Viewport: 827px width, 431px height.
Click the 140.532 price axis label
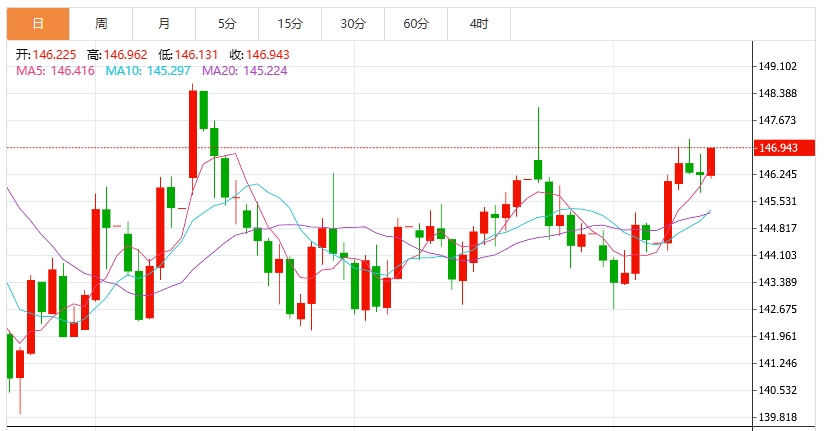[x=777, y=390]
